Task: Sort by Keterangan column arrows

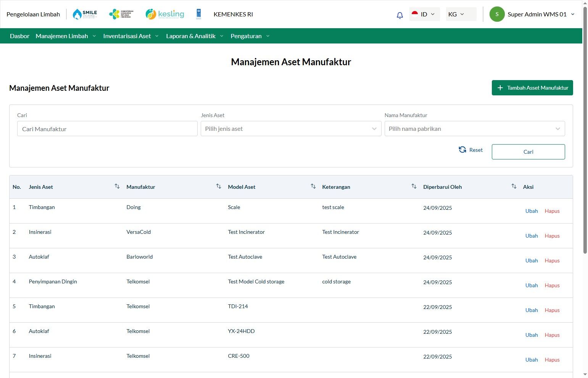Action: click(414, 187)
